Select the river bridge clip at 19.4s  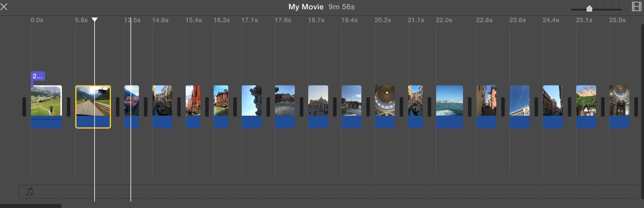351,107
